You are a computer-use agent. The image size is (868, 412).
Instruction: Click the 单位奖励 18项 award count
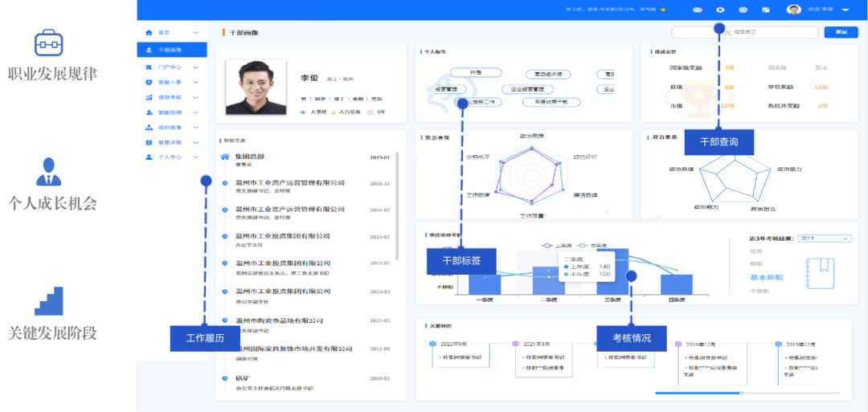click(x=821, y=88)
